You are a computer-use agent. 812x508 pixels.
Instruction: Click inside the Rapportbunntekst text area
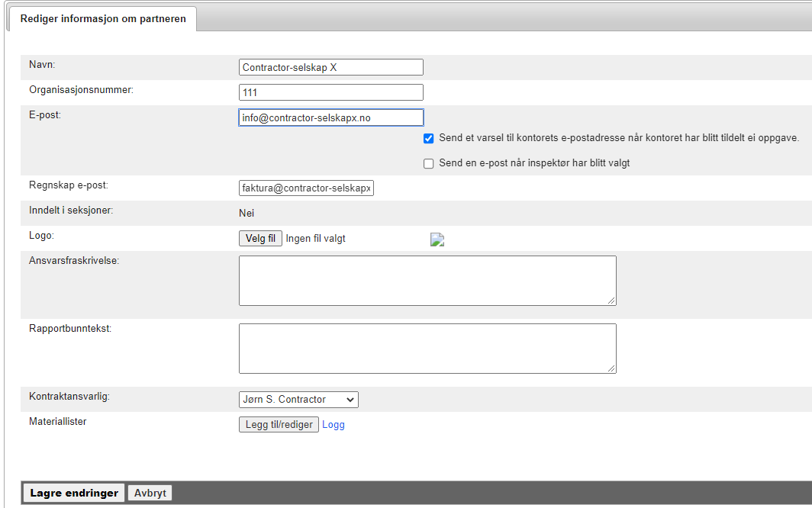coord(427,349)
